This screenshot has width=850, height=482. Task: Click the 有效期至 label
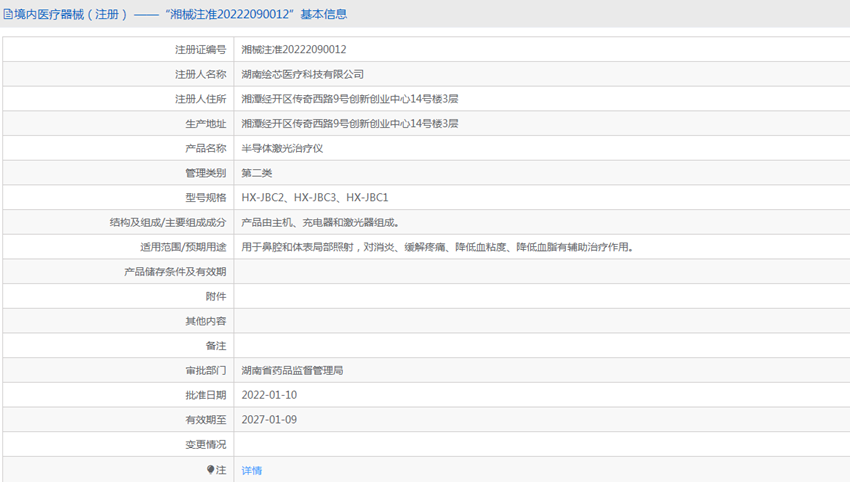pos(205,420)
